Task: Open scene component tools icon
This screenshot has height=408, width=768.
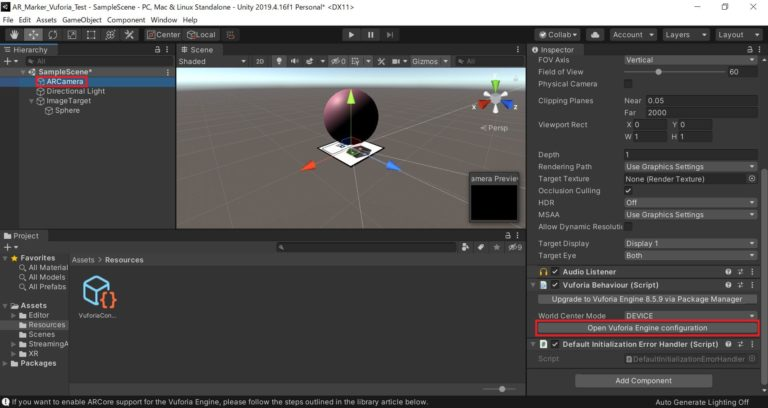Action: tap(381, 61)
